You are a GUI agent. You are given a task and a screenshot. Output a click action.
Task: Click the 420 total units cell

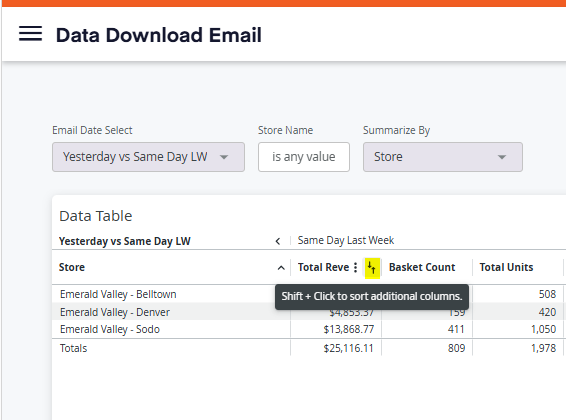547,312
